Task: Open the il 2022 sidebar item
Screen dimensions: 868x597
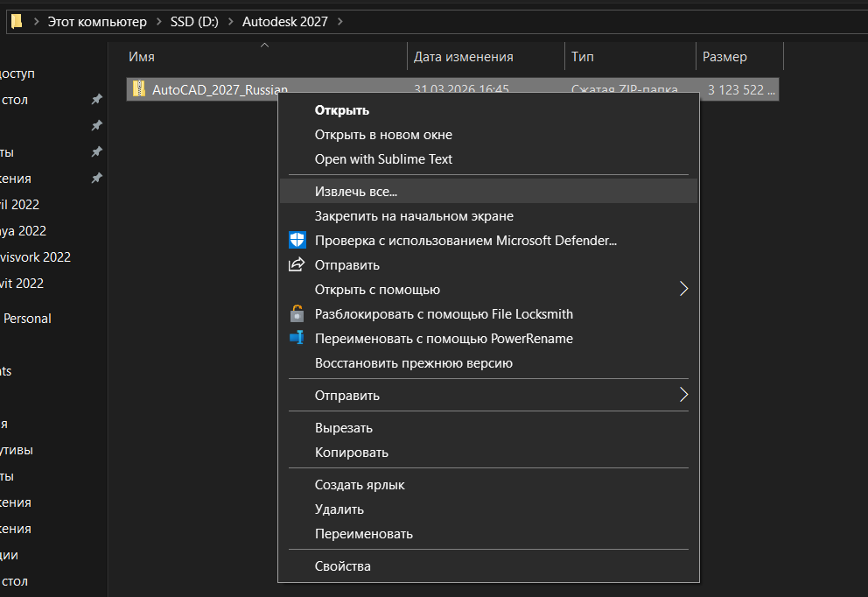Action: 20,204
